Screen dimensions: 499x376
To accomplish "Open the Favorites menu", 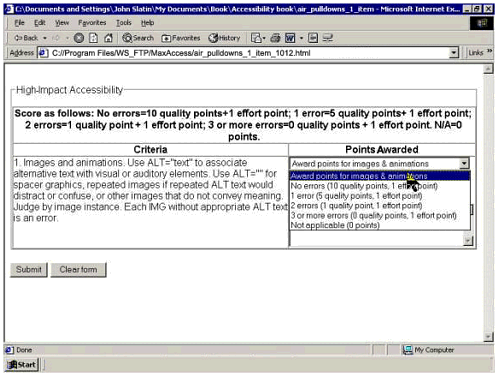I will (x=92, y=23).
